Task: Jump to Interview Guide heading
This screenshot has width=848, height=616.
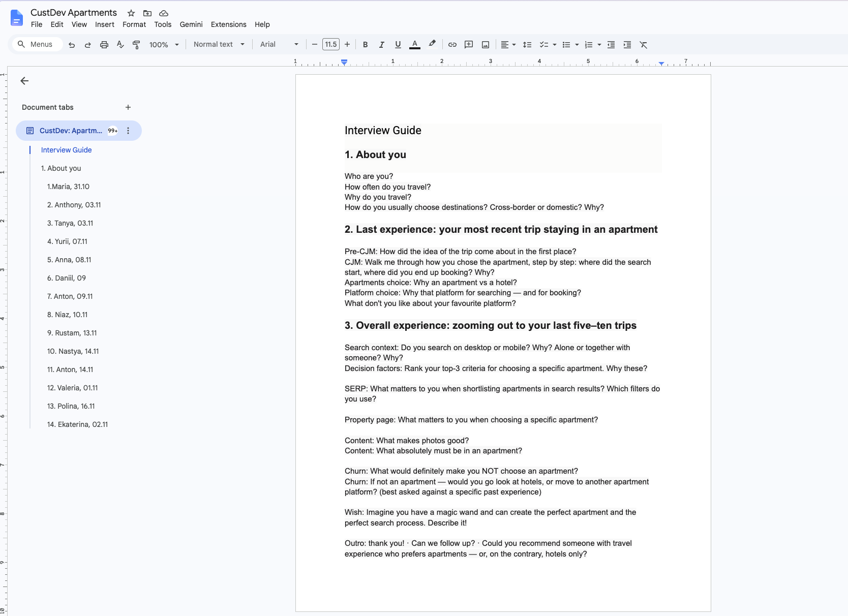Action: click(67, 150)
